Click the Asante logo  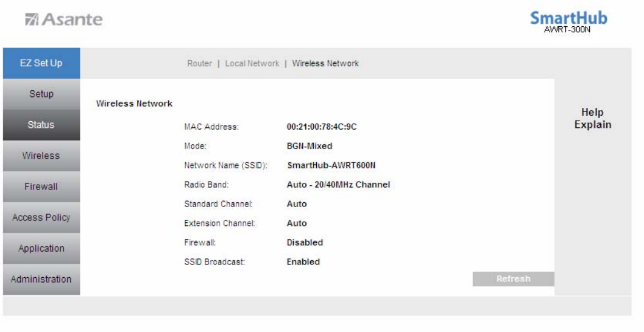(64, 19)
